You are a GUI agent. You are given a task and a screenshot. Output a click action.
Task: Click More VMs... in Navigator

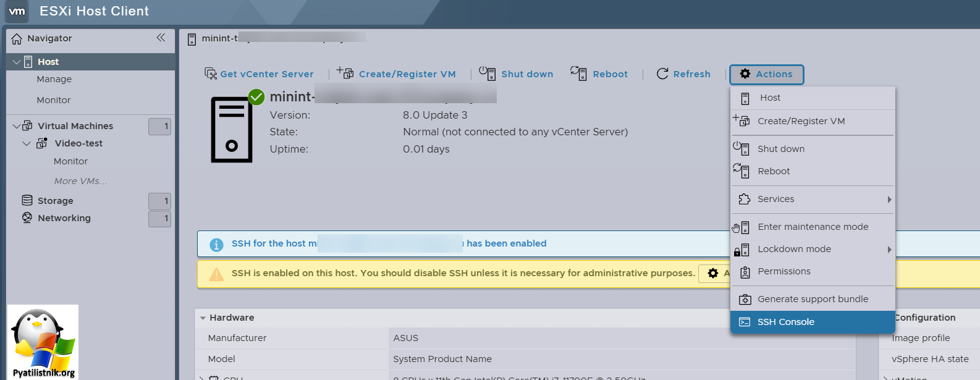point(80,181)
